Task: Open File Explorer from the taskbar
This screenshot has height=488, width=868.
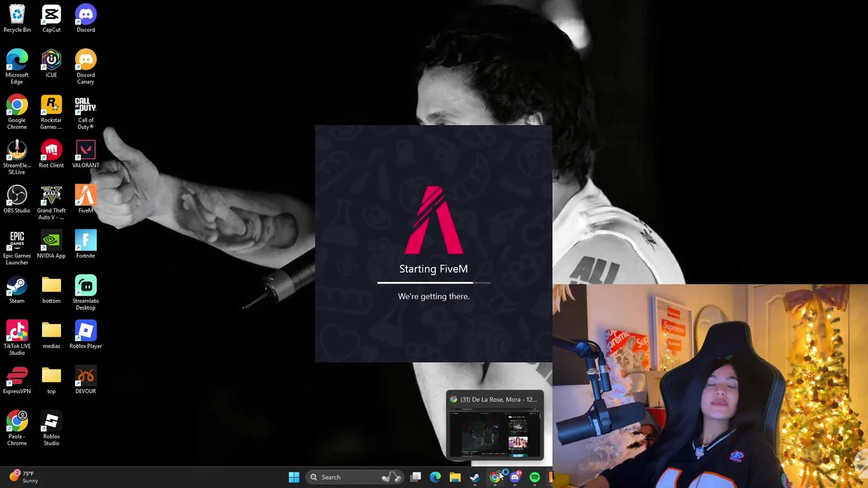Action: tap(455, 477)
